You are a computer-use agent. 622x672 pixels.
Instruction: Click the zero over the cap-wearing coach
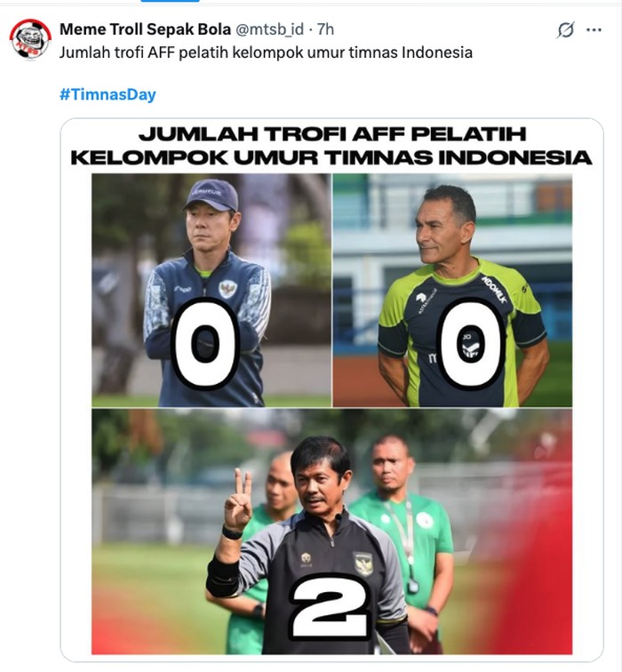(205, 343)
